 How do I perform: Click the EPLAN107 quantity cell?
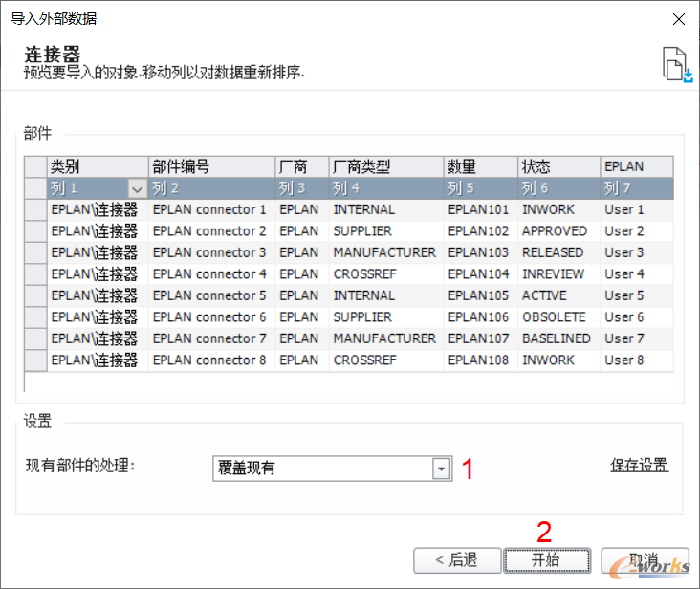[481, 338]
